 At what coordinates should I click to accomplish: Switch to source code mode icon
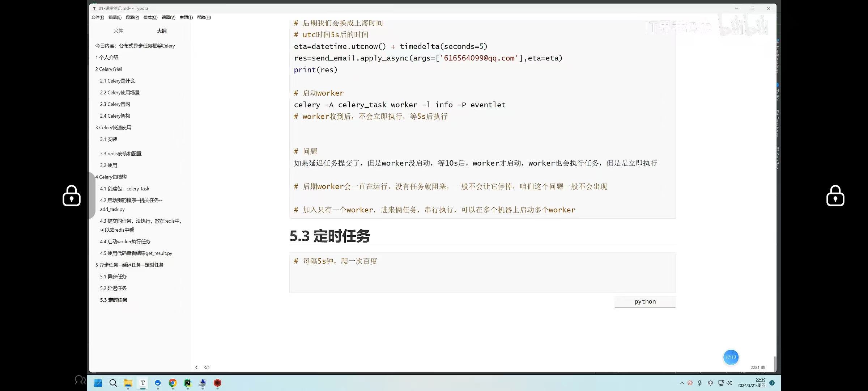tap(207, 367)
